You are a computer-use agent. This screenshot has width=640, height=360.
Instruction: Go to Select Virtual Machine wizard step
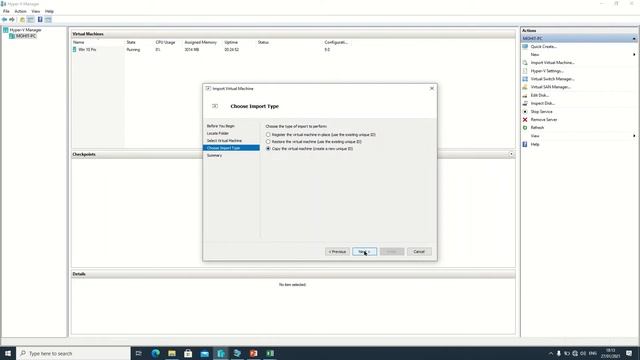click(224, 141)
